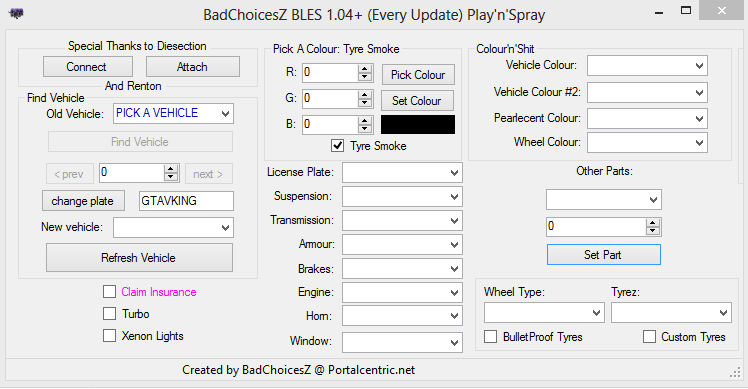Click the app icon in the title bar
This screenshot has width=748, height=389.
coord(16,13)
